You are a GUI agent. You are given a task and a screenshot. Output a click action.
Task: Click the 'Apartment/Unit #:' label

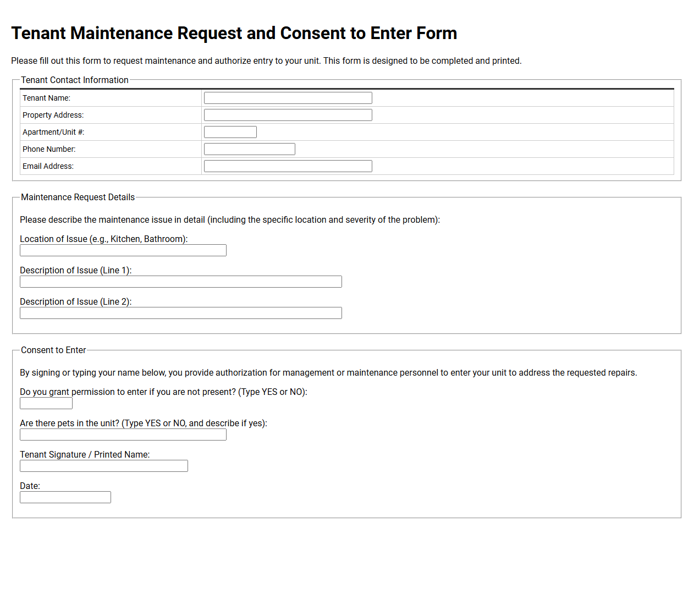click(x=53, y=132)
